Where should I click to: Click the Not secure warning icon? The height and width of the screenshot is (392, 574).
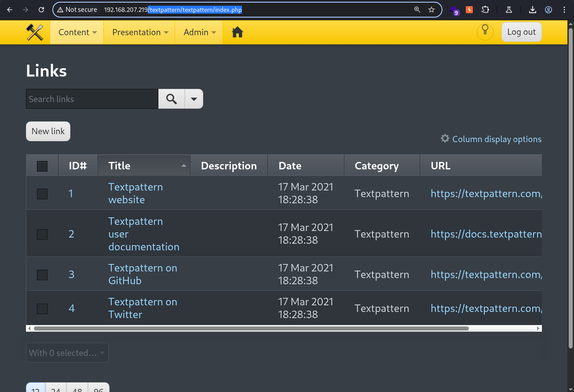[x=60, y=10]
